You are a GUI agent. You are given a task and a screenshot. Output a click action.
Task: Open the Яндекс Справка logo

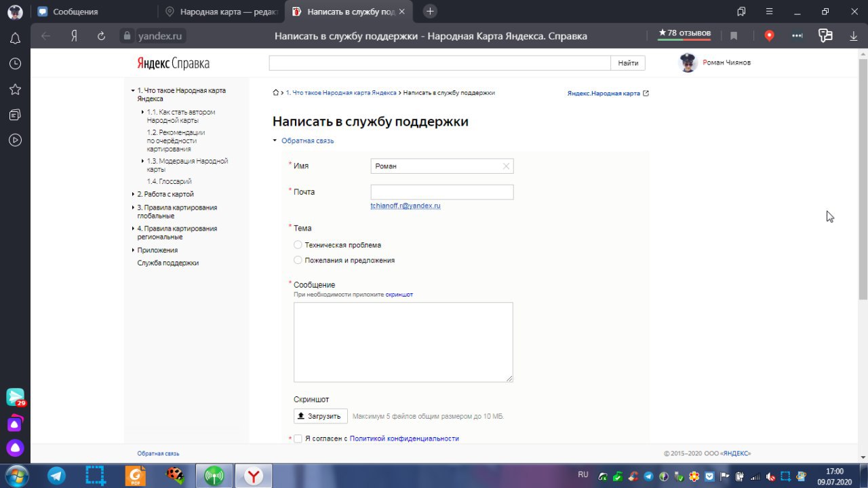(x=174, y=63)
